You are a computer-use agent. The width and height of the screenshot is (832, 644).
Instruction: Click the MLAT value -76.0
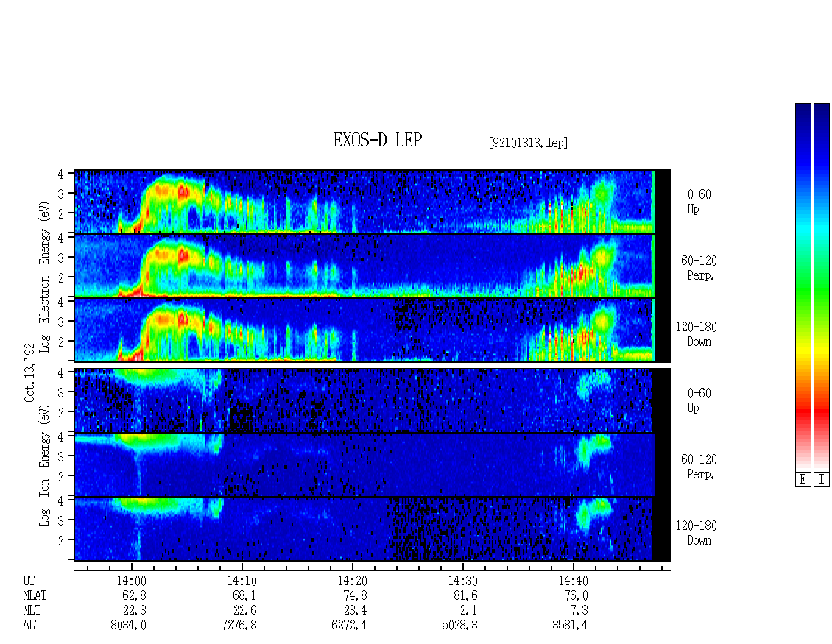pyautogui.click(x=573, y=595)
